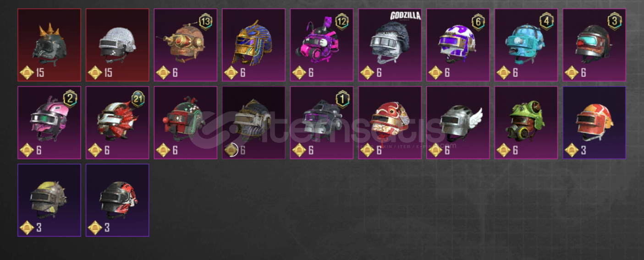Viewport: 644px width, 260px height.
Task: Click the level 1 badge on dark helmet
Action: pos(342,98)
